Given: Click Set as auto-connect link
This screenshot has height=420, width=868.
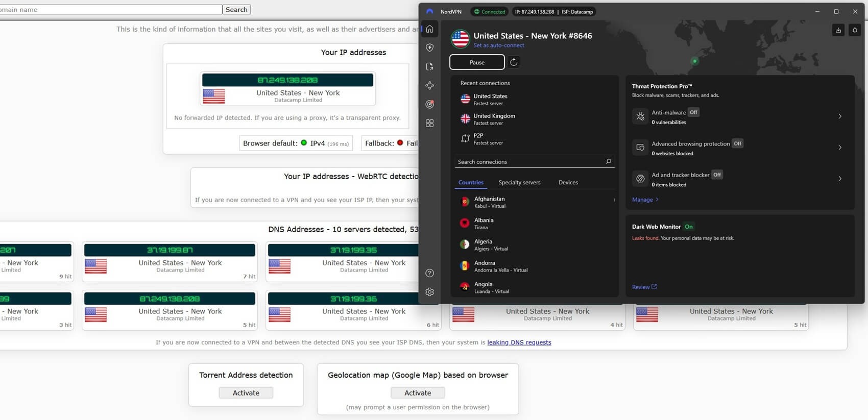Looking at the screenshot, I should pos(499,45).
